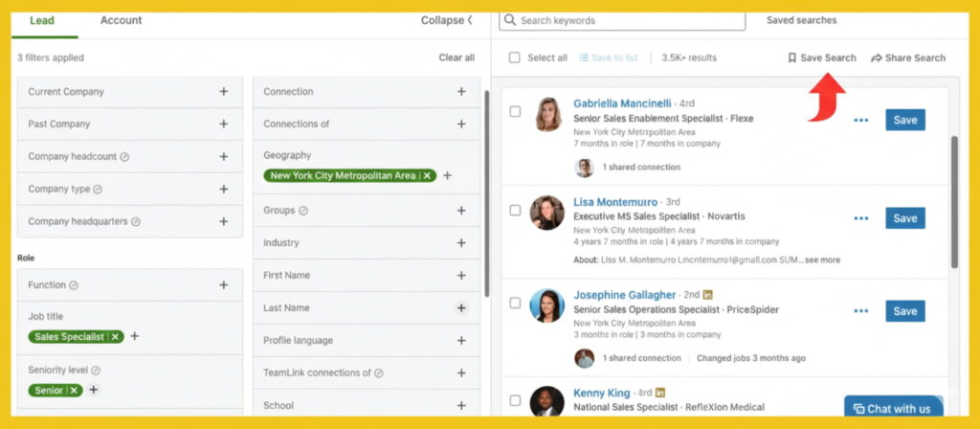Select Lisa Montemurro's result checkbox

coord(515,210)
